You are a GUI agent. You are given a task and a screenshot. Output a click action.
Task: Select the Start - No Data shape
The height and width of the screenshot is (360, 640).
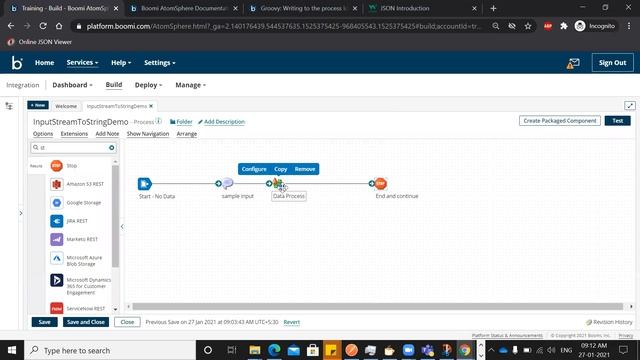point(144,184)
